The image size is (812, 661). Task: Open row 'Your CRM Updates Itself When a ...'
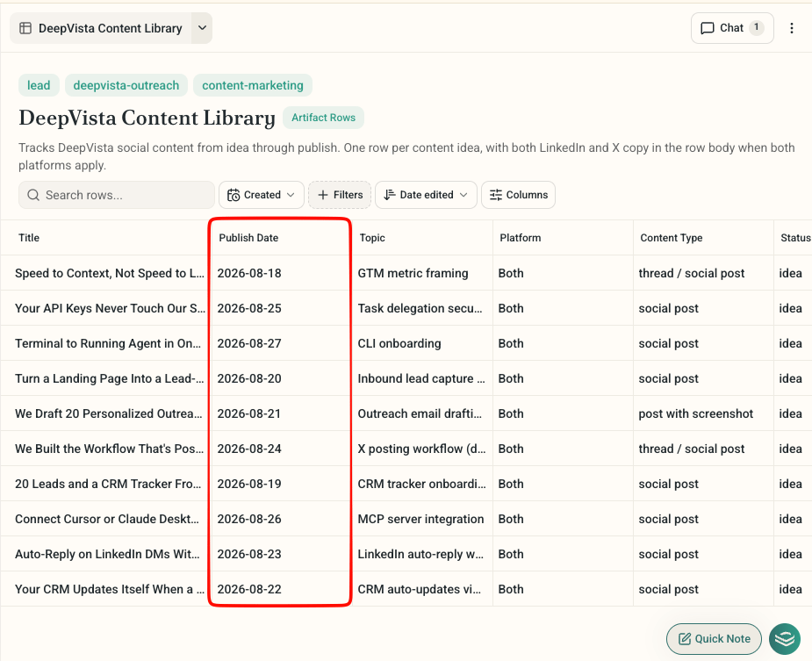point(110,590)
